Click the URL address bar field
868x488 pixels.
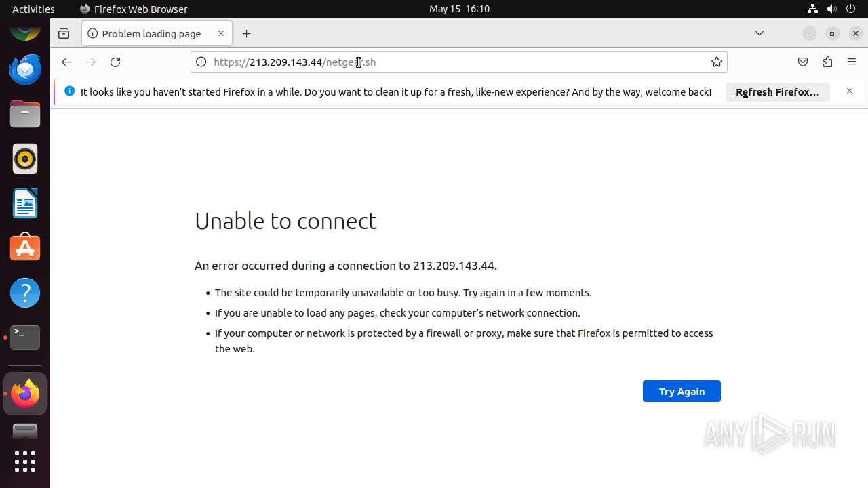458,62
